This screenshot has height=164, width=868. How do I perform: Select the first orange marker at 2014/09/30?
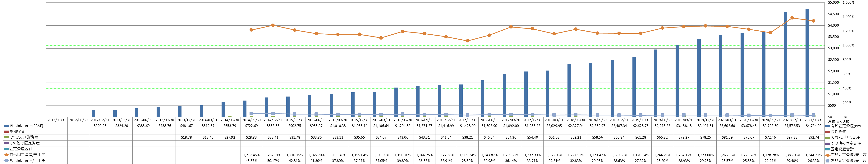tap(251, 30)
